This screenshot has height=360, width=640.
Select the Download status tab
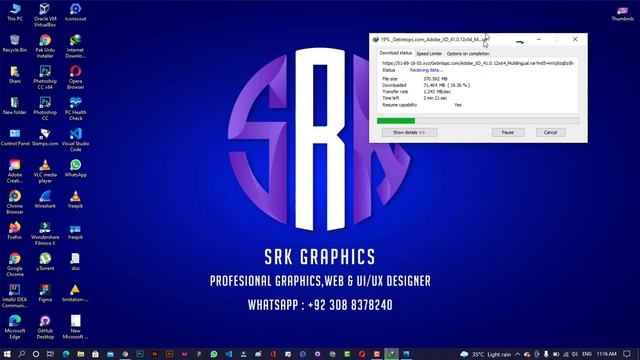pyautogui.click(x=396, y=53)
